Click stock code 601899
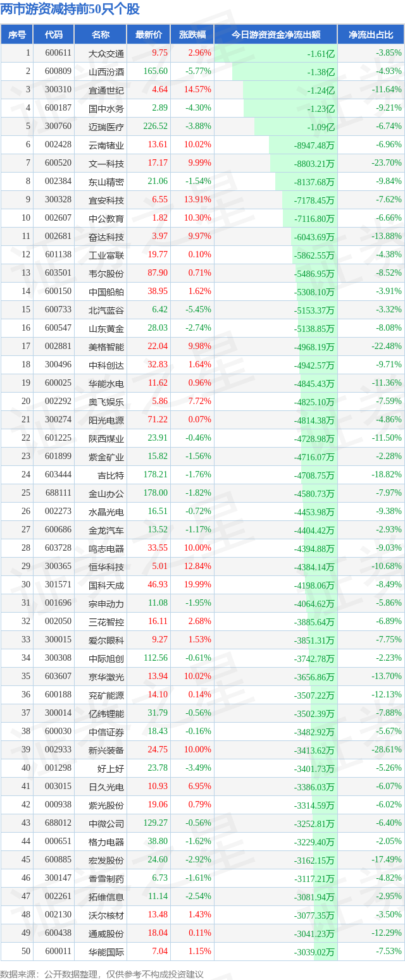Screen dimensions: 405x980 (x=58, y=456)
